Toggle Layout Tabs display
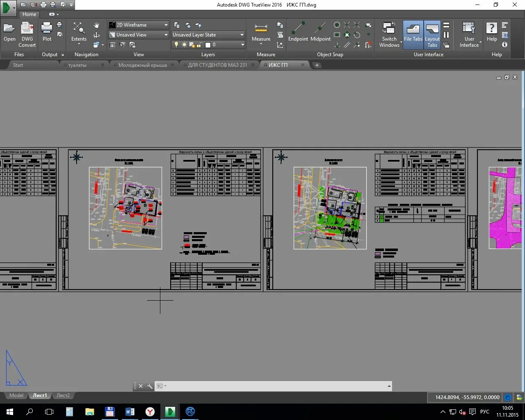Viewport: 525px width, 420px height. click(x=432, y=35)
